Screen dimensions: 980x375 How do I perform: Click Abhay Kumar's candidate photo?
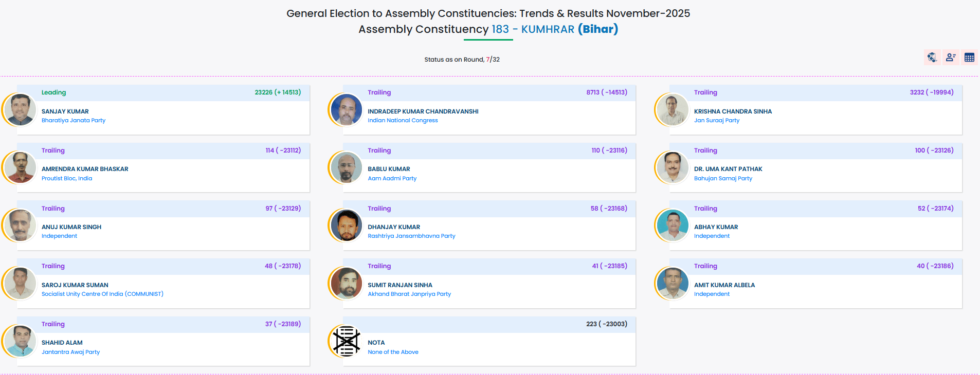pyautogui.click(x=673, y=226)
